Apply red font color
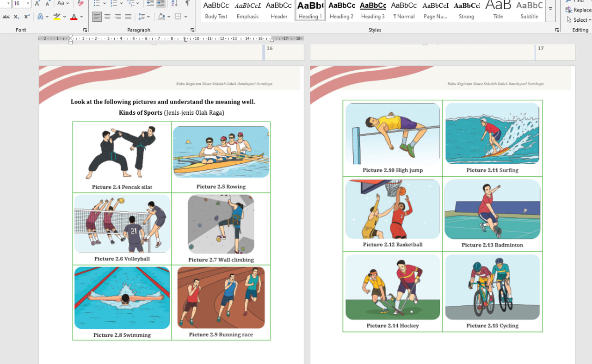592x364 pixels. 74,17
